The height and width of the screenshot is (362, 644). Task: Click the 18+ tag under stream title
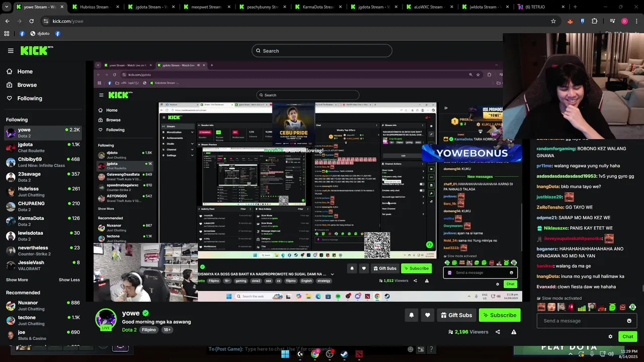(x=167, y=330)
